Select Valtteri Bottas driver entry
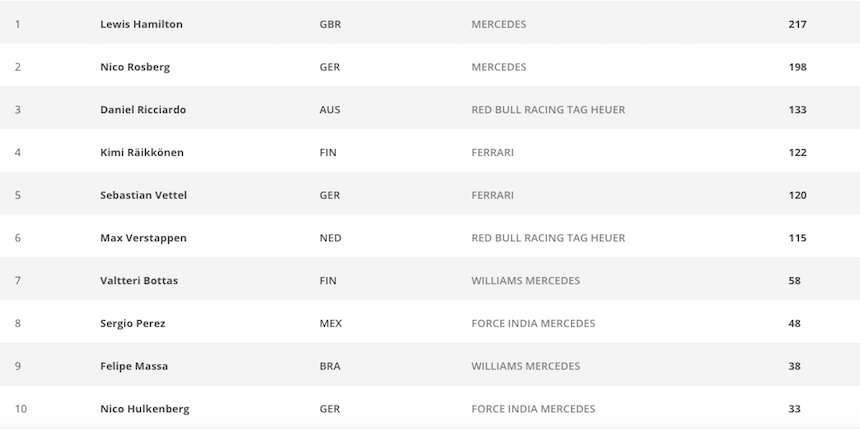 [x=139, y=281]
